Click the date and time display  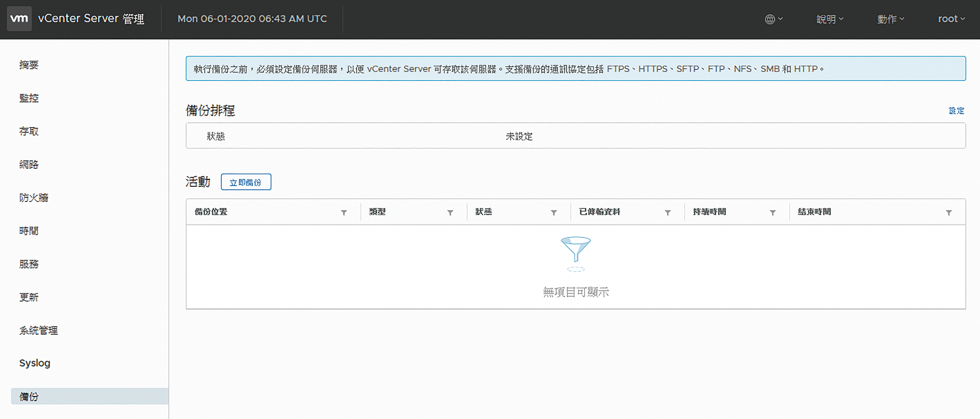[x=252, y=19]
